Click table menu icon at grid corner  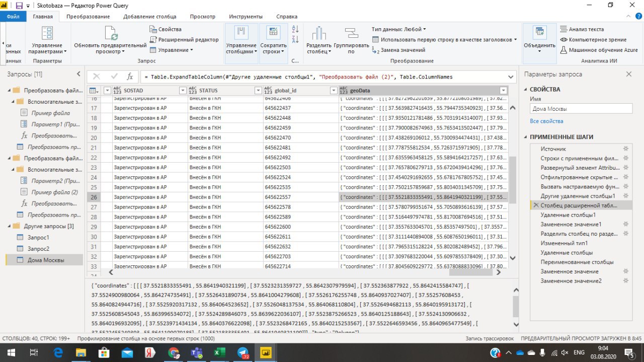[94, 90]
